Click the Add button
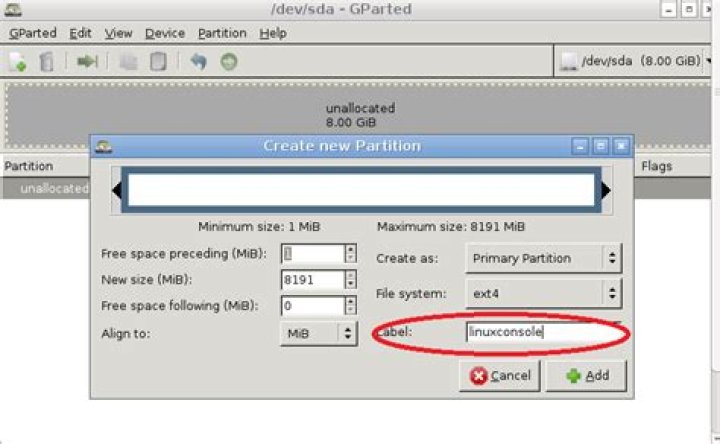 click(586, 376)
